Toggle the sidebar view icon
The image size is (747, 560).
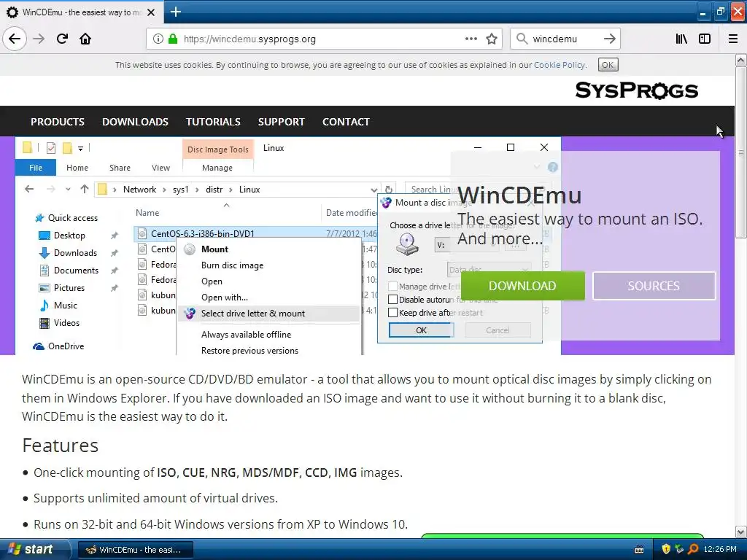coord(705,39)
